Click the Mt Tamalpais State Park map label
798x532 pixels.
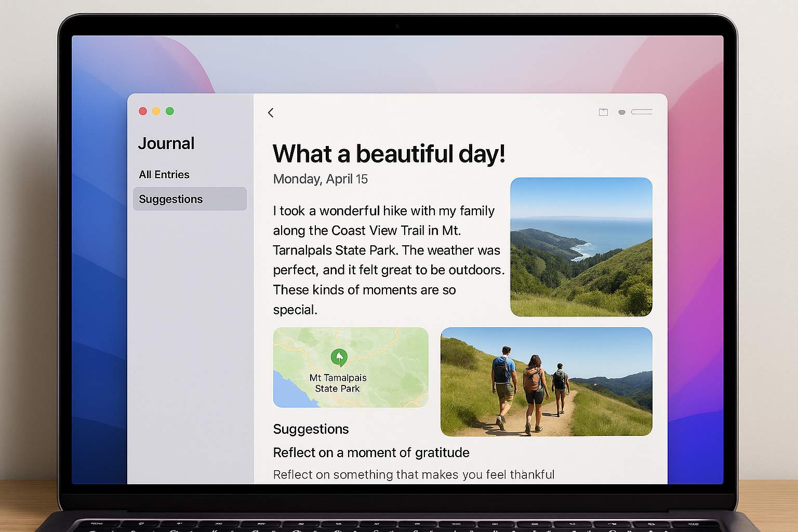339,383
